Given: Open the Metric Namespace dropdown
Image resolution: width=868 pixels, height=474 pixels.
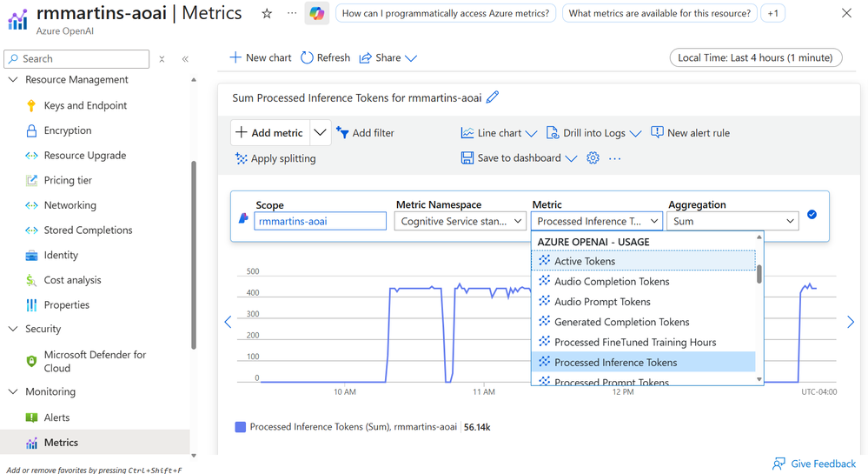Looking at the screenshot, I should (x=461, y=221).
